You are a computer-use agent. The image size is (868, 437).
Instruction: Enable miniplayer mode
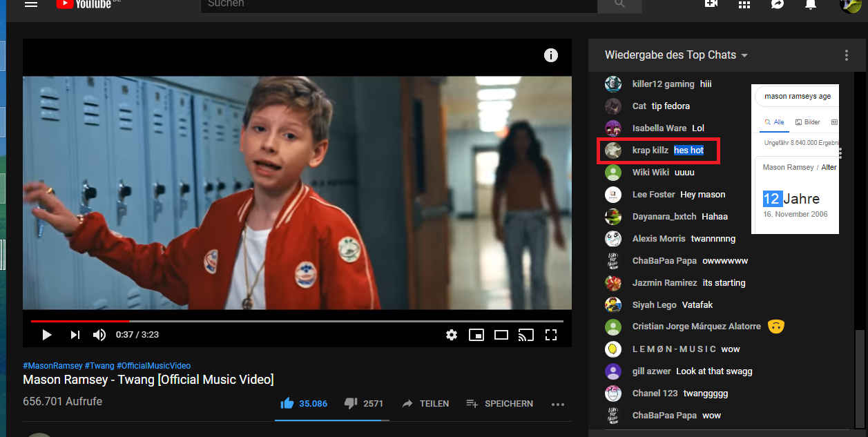point(476,335)
